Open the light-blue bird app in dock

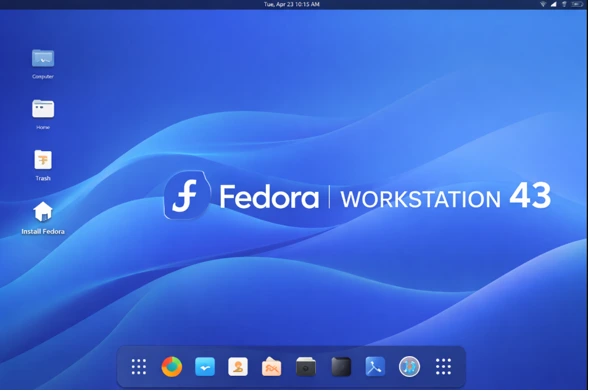pos(205,367)
